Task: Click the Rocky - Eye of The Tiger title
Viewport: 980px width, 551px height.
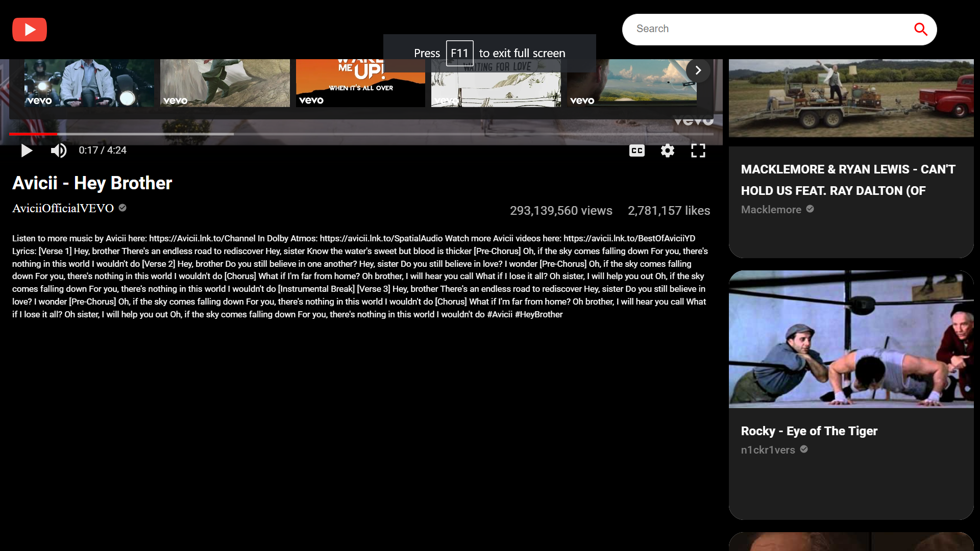Action: coord(809,431)
